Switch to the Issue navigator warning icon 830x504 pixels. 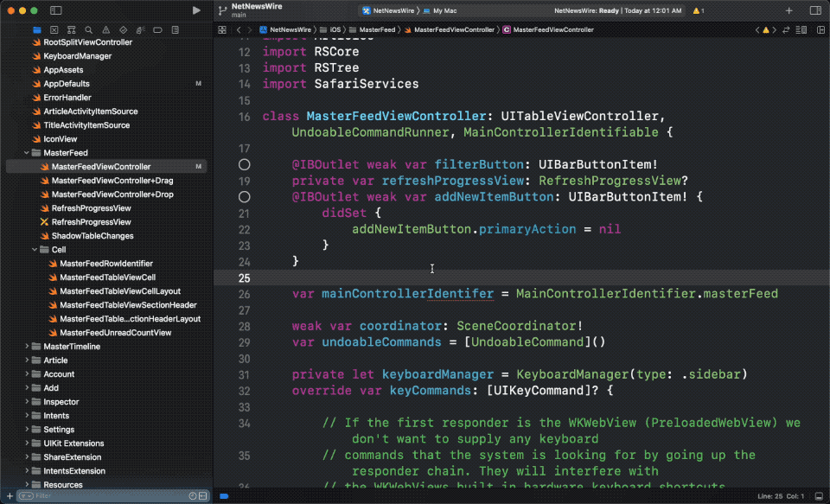click(106, 29)
